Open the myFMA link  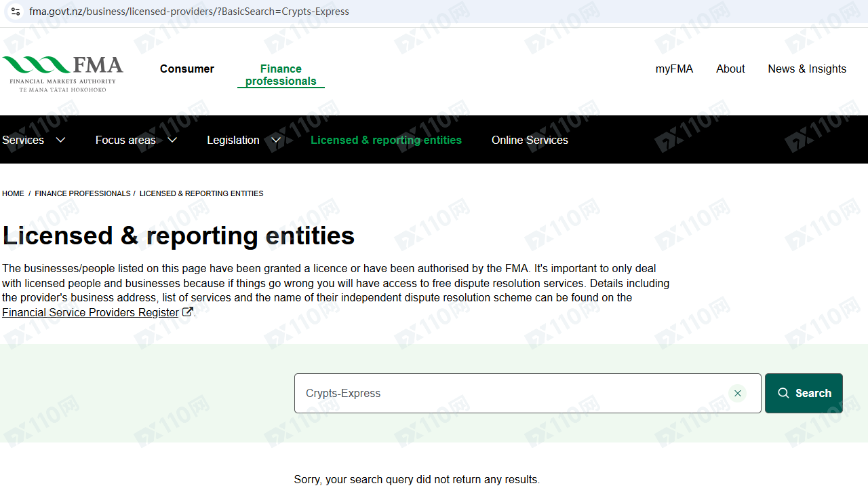coord(674,69)
